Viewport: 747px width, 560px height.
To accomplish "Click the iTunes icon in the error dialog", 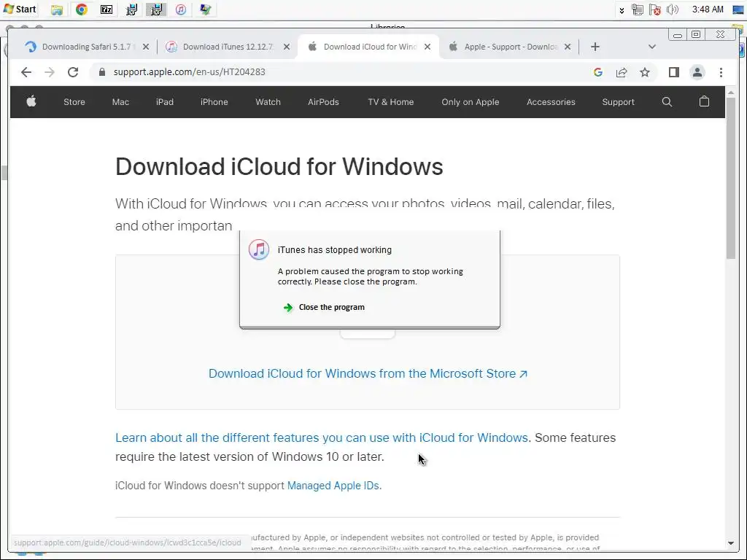I will (259, 249).
